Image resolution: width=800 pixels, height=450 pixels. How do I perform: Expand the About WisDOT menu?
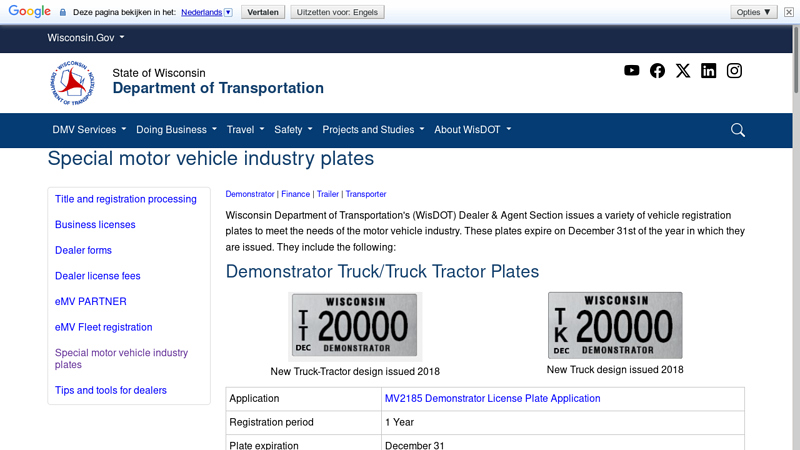pyautogui.click(x=472, y=130)
